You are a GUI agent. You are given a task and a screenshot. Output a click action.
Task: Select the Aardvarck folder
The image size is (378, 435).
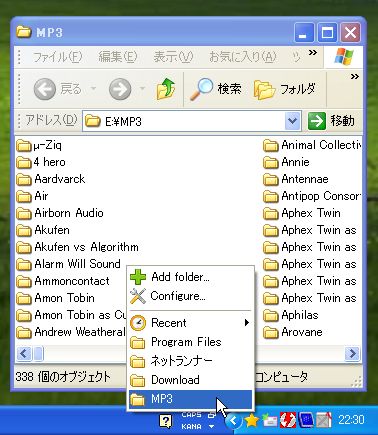[51, 179]
